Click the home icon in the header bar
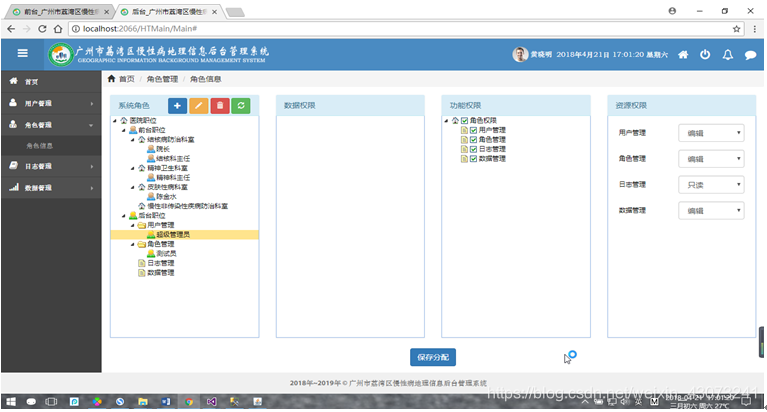Viewport: 767px width, 412px height. [x=683, y=54]
